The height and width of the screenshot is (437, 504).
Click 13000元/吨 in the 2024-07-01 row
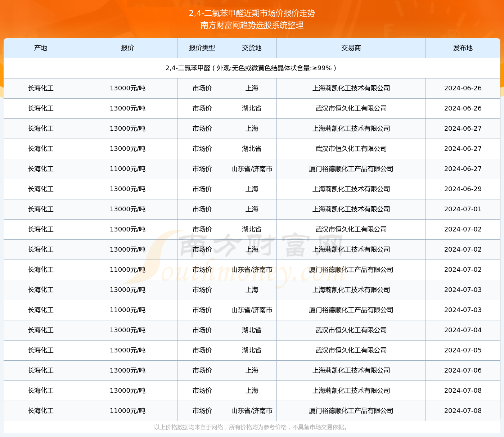tap(127, 209)
